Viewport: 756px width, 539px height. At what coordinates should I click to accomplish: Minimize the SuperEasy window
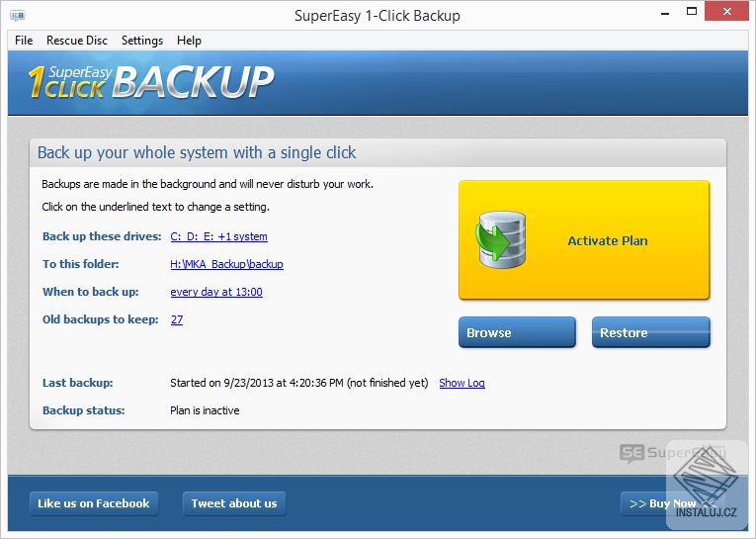coord(665,12)
